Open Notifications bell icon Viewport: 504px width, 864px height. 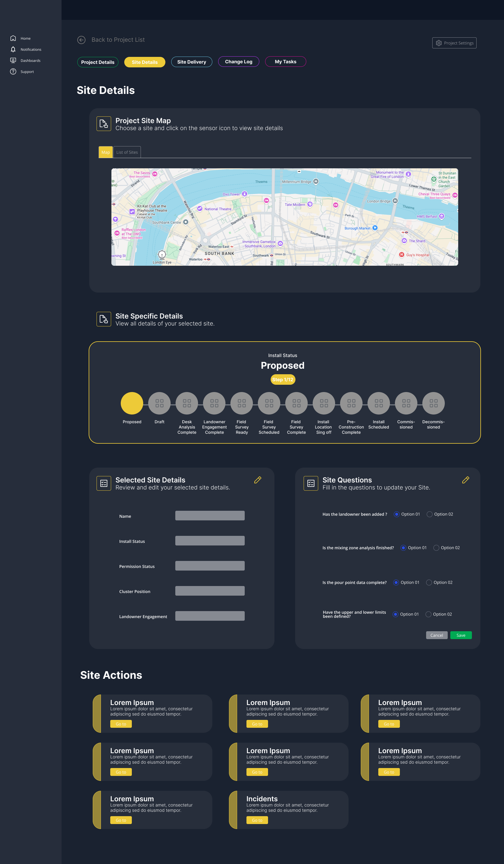click(13, 49)
